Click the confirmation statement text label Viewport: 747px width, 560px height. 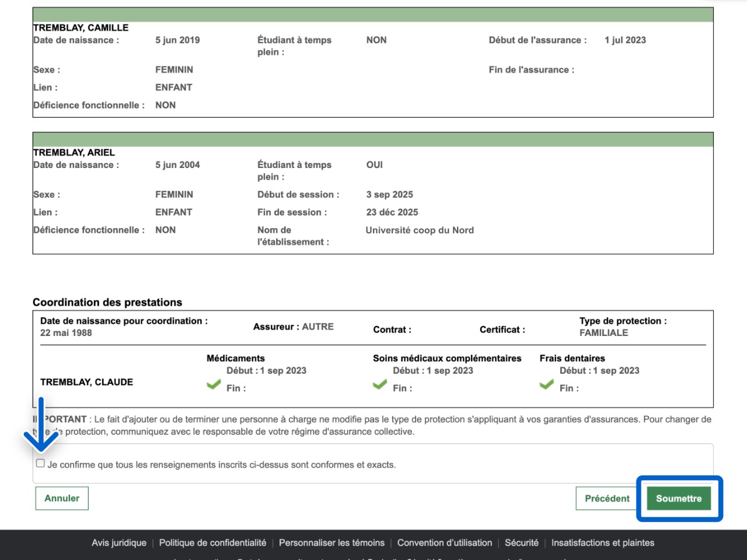tap(222, 465)
